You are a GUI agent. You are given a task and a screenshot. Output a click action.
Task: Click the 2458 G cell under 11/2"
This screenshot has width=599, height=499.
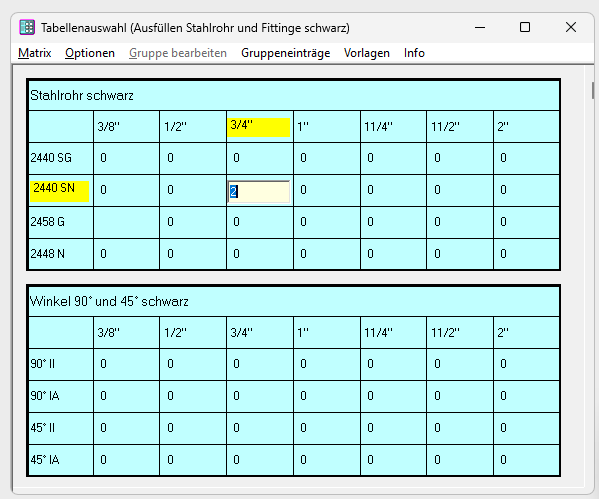pyautogui.click(x=460, y=222)
